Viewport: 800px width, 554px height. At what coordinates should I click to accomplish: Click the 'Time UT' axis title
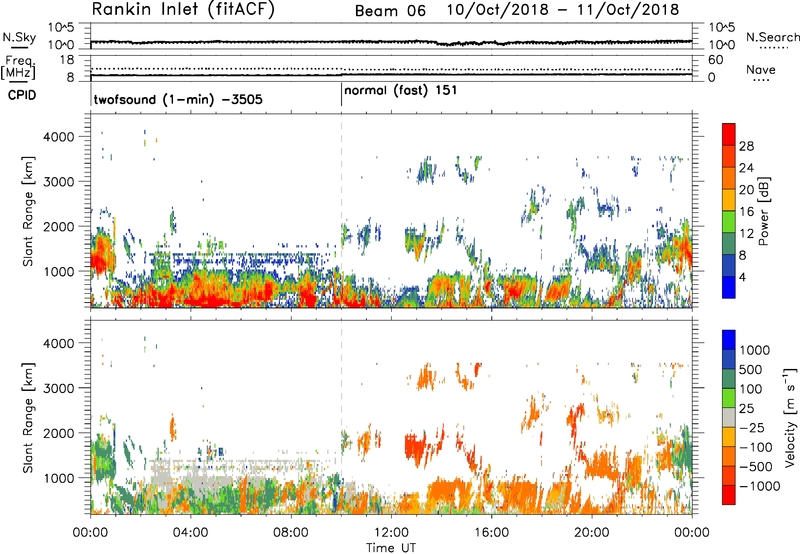click(x=391, y=548)
